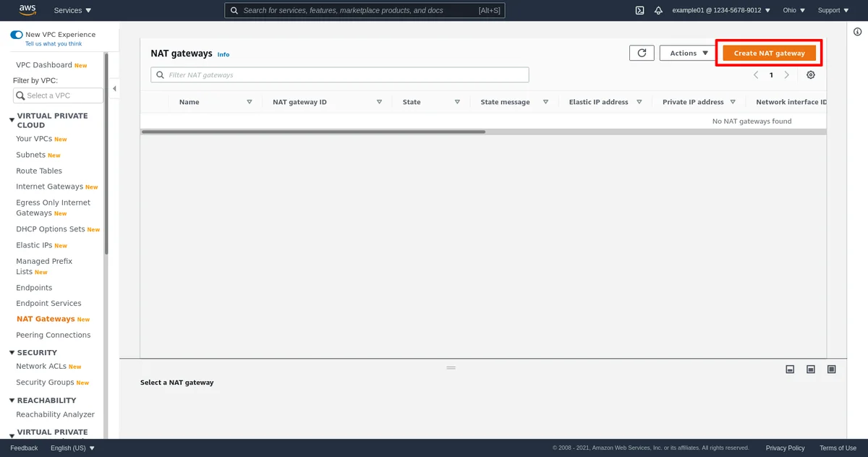Click the Filter NAT gateways field

click(x=340, y=75)
